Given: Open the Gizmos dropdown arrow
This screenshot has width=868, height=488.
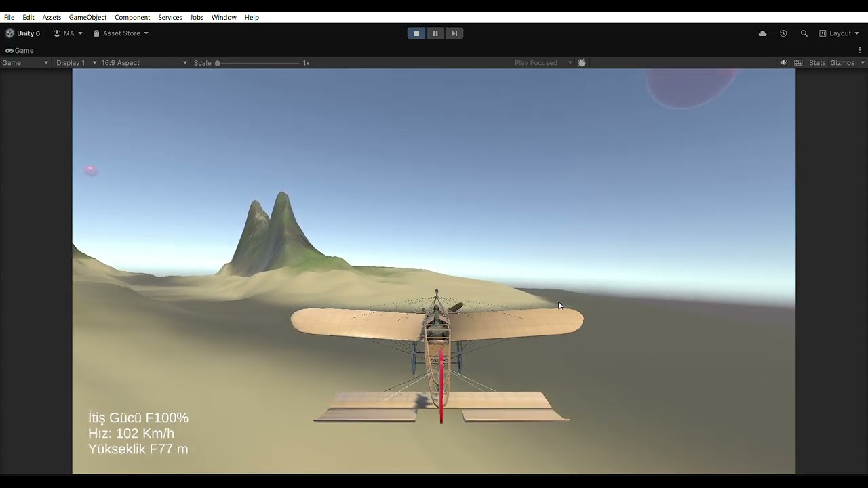Looking at the screenshot, I should click(863, 63).
